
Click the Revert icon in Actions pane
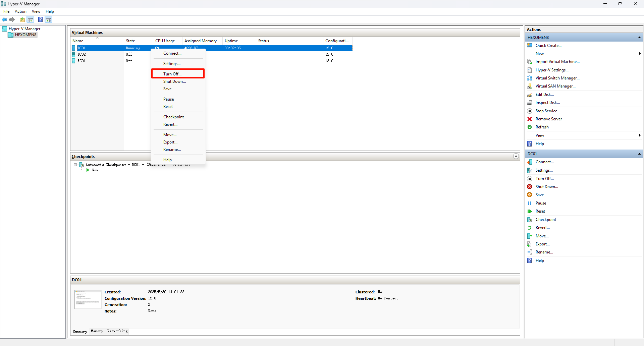530,228
